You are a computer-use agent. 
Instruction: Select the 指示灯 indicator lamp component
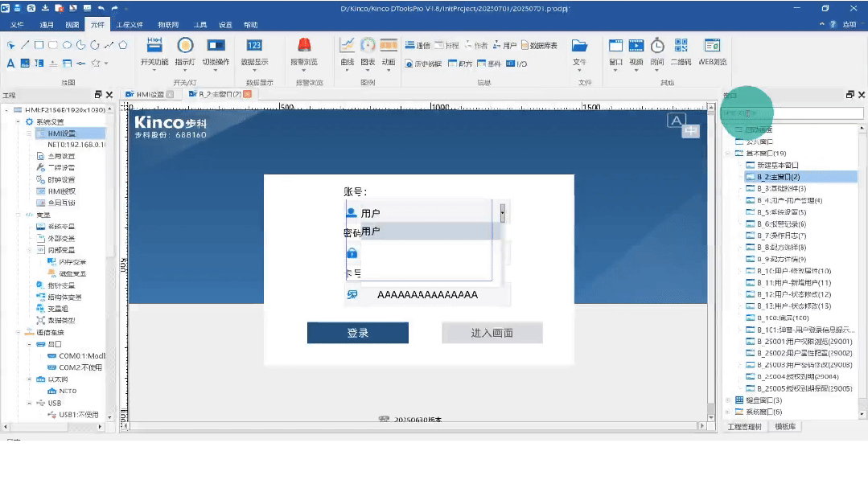point(185,47)
